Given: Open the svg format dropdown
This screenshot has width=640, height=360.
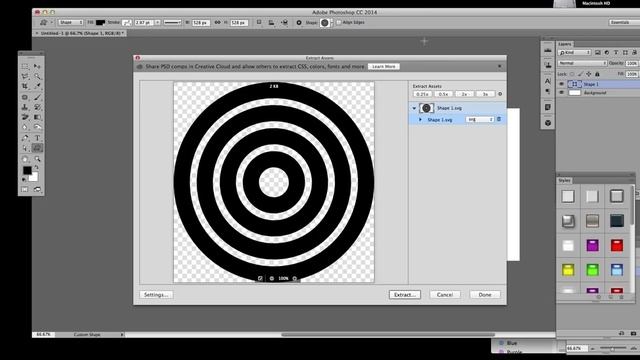Looking at the screenshot, I should click(480, 119).
